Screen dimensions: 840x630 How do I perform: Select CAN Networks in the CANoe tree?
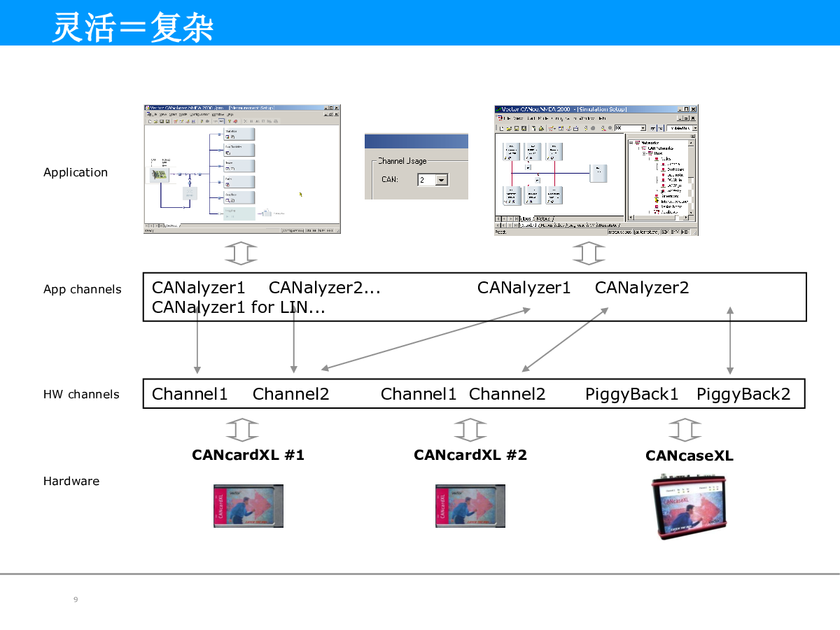(661, 148)
